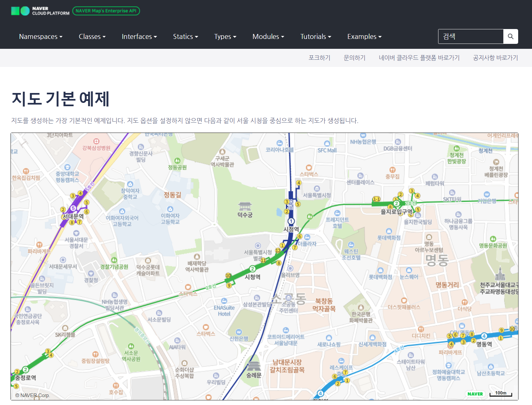
Task: Open 네이버 클라우드 플랫폼 바로가기 link
Action: (x=419, y=58)
